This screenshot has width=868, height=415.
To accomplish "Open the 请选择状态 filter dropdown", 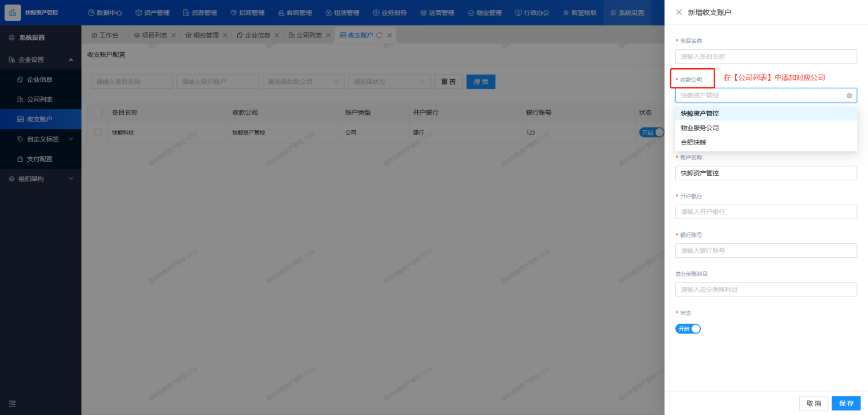I will [x=389, y=82].
